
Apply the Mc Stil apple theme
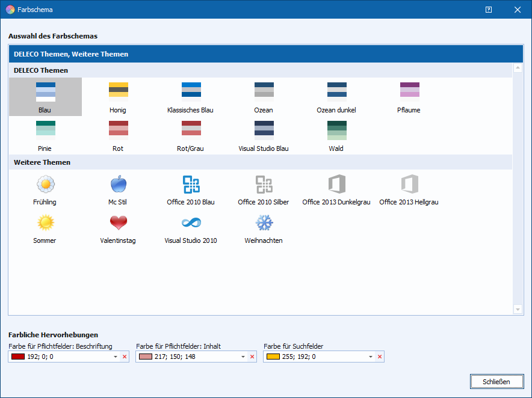[x=118, y=185]
